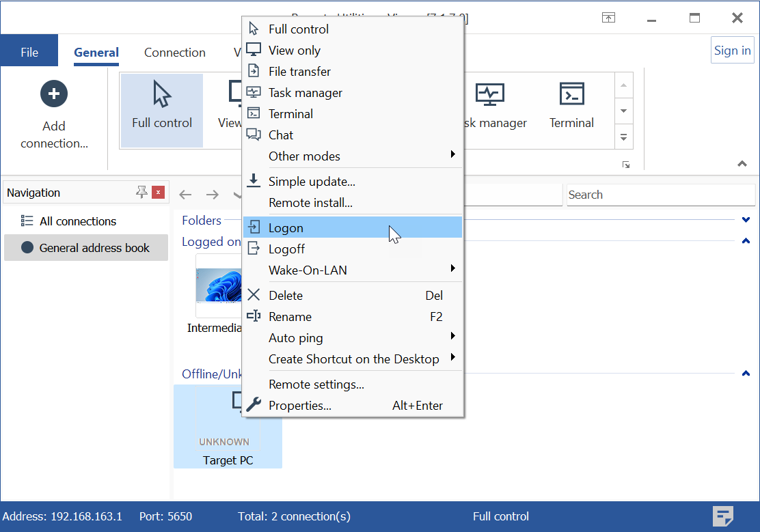
Task: Expand the Folders section chevron
Action: coord(746,220)
